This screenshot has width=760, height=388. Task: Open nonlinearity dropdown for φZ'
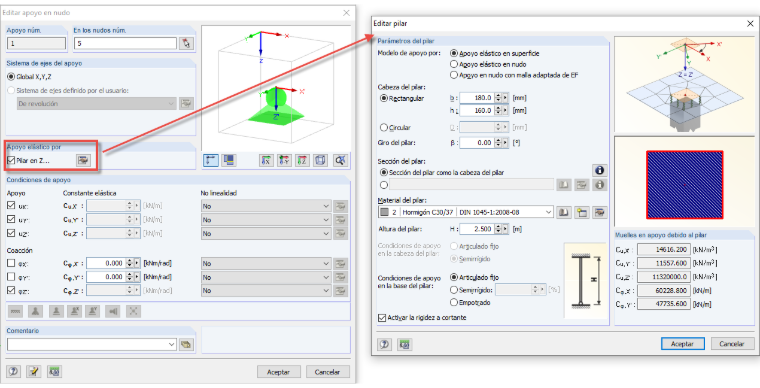click(x=266, y=291)
